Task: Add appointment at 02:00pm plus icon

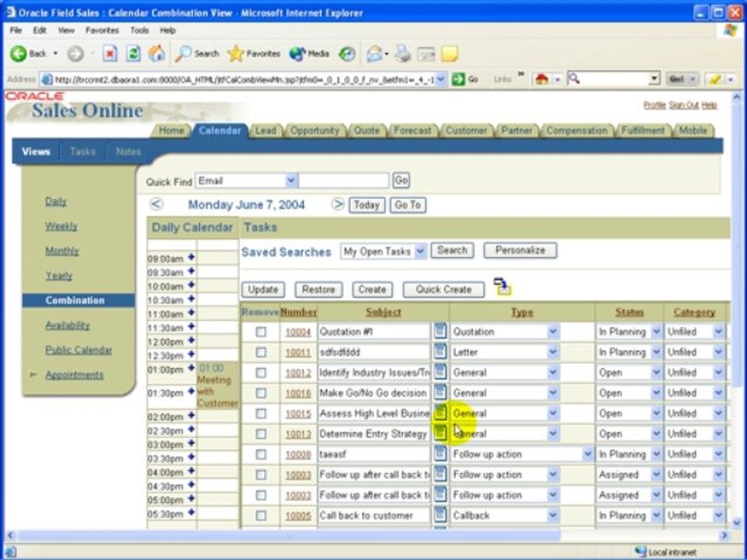Action: 191,415
